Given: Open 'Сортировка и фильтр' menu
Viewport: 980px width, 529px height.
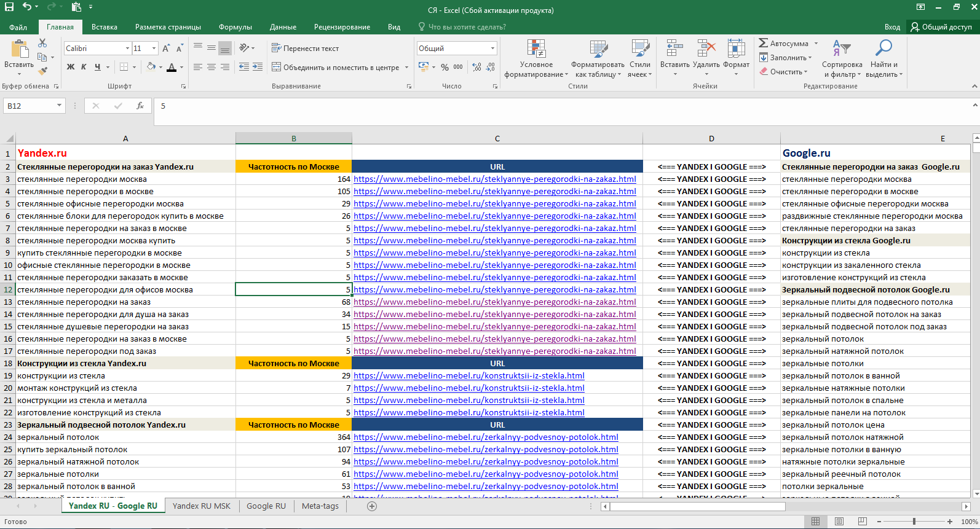Looking at the screenshot, I should click(842, 58).
